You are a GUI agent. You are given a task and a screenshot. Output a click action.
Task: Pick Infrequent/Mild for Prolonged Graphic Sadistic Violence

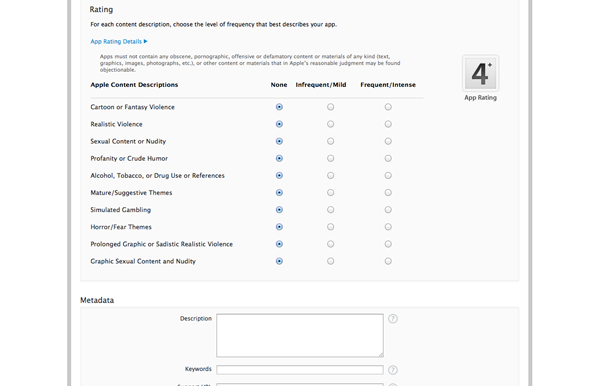(331, 244)
